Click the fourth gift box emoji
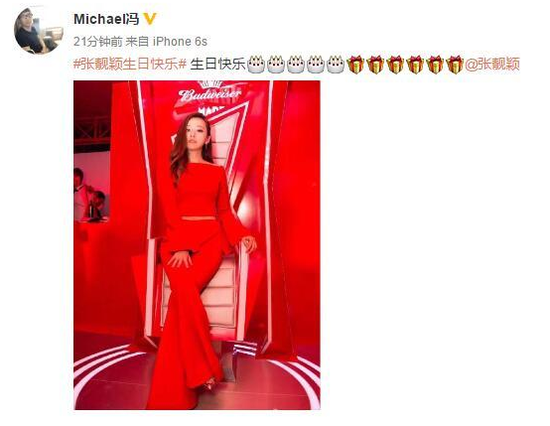550x426 pixels. click(x=415, y=65)
